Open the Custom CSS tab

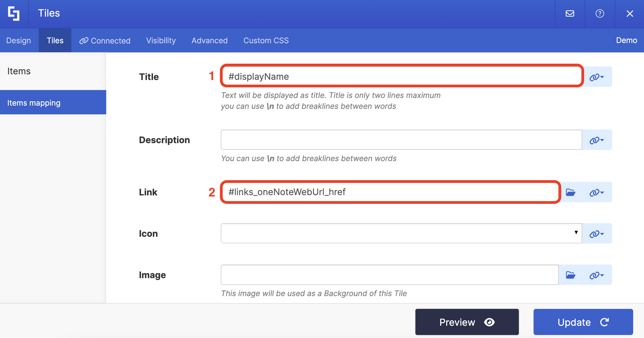click(266, 40)
